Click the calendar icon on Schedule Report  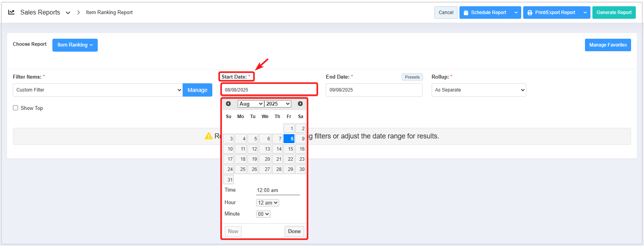(466, 13)
